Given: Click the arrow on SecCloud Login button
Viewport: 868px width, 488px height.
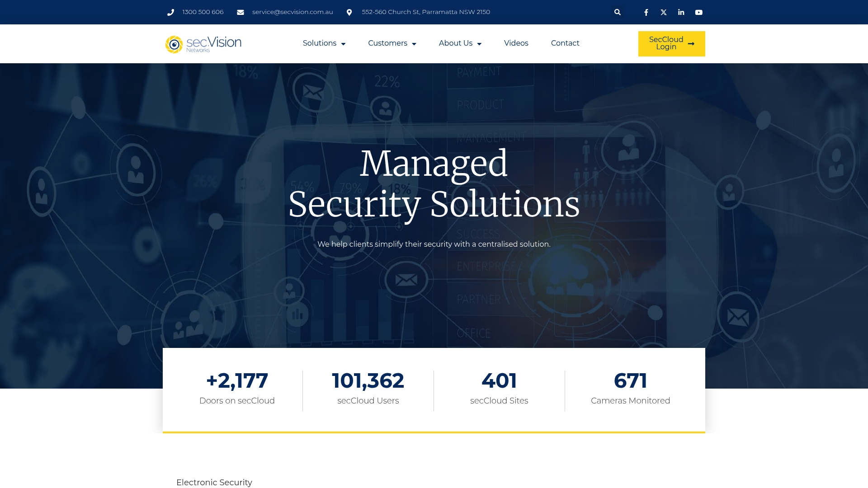Looking at the screenshot, I should (x=691, y=44).
